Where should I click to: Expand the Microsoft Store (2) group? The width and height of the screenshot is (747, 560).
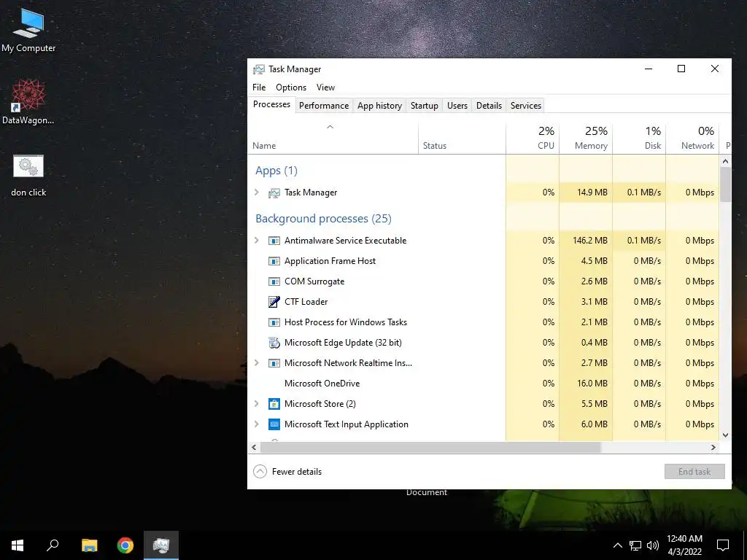[x=257, y=404]
